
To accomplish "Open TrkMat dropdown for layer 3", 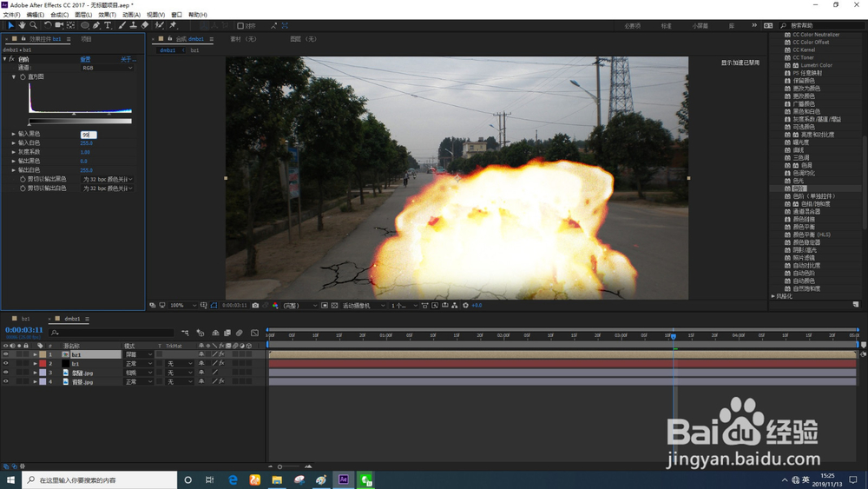I will [x=180, y=373].
